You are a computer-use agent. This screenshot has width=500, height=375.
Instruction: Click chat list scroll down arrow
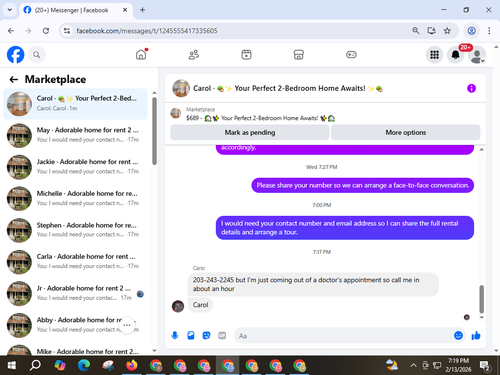pos(154,350)
